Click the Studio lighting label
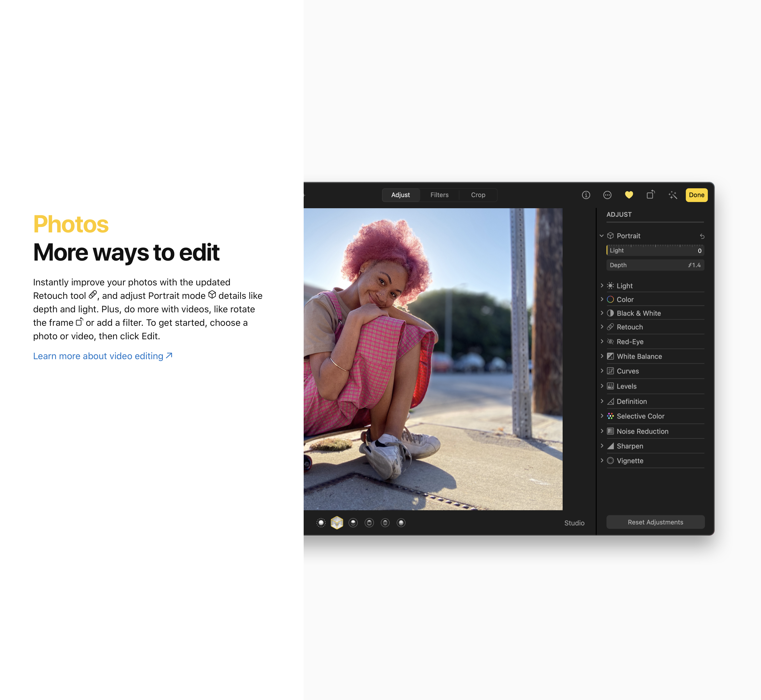Screen dimensions: 761x700 [574, 523]
